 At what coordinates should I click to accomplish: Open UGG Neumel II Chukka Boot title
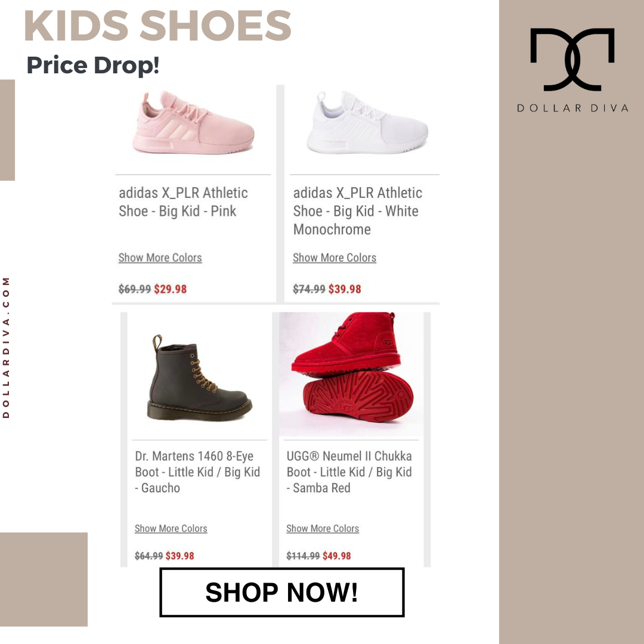pos(349,472)
